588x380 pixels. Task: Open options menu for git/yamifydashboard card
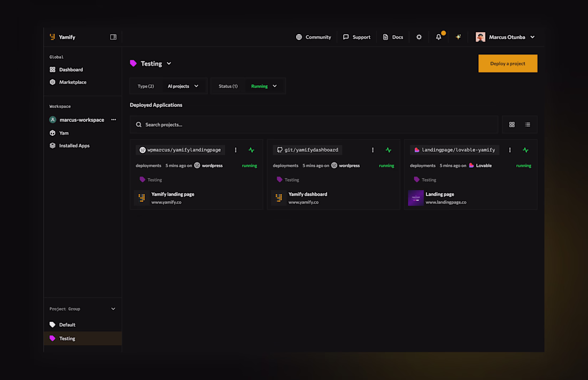coord(373,150)
